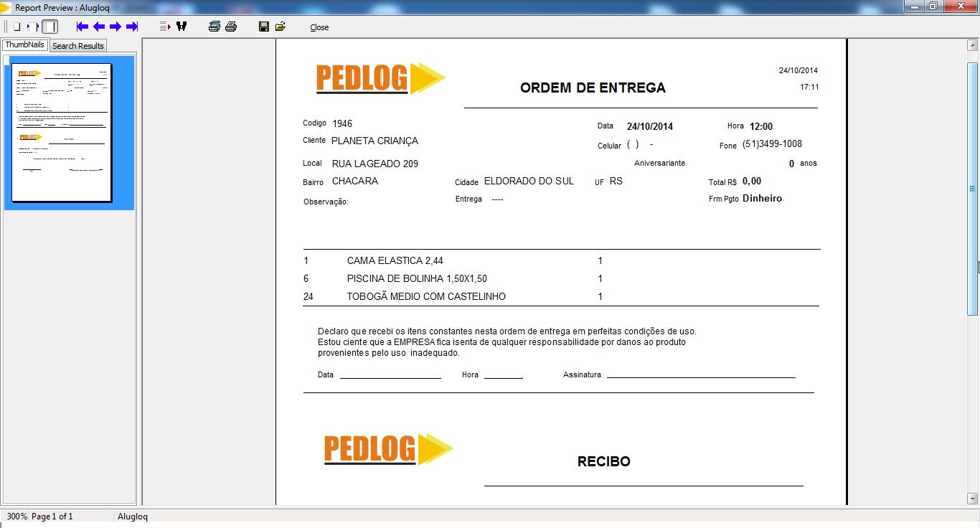Toggle the 100% zoom view button
Screen dimensions: 980x528
pos(49,27)
